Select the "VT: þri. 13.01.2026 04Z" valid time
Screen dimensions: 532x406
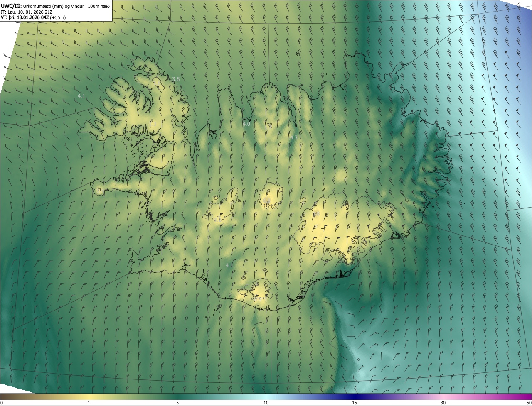coord(24,17)
